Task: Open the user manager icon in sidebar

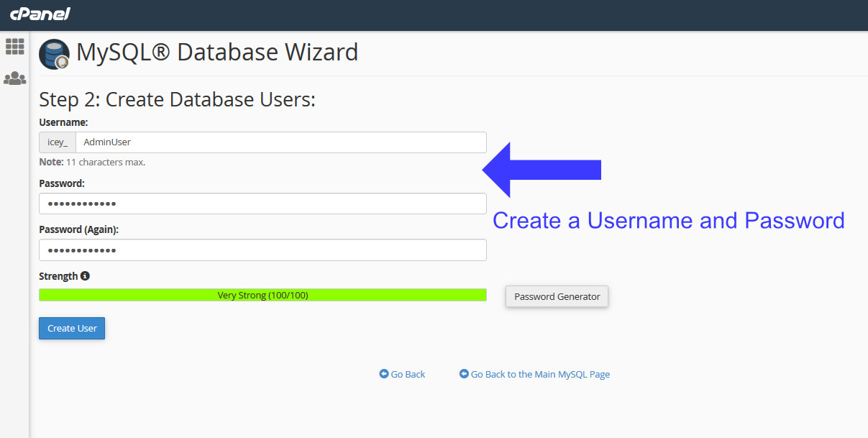Action: (14, 78)
